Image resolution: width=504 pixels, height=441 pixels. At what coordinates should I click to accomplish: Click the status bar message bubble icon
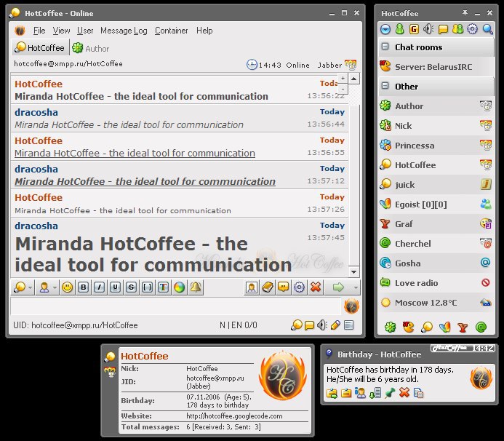pyautogui.click(x=309, y=325)
